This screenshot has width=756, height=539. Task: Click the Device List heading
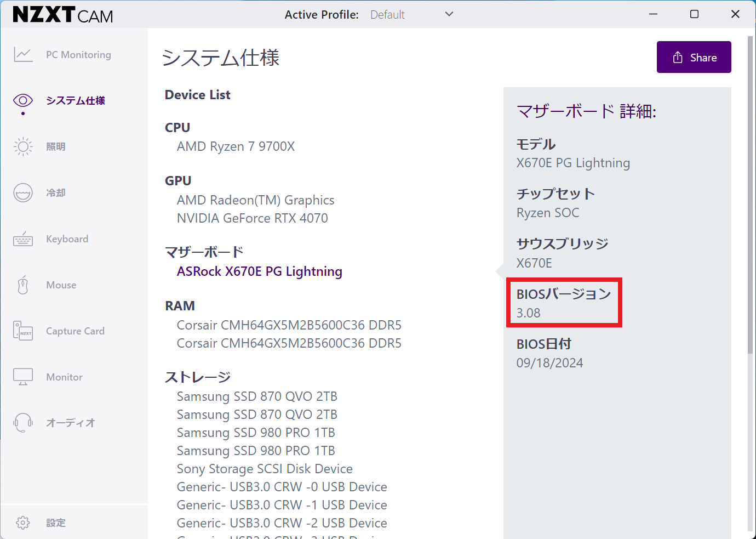click(198, 95)
